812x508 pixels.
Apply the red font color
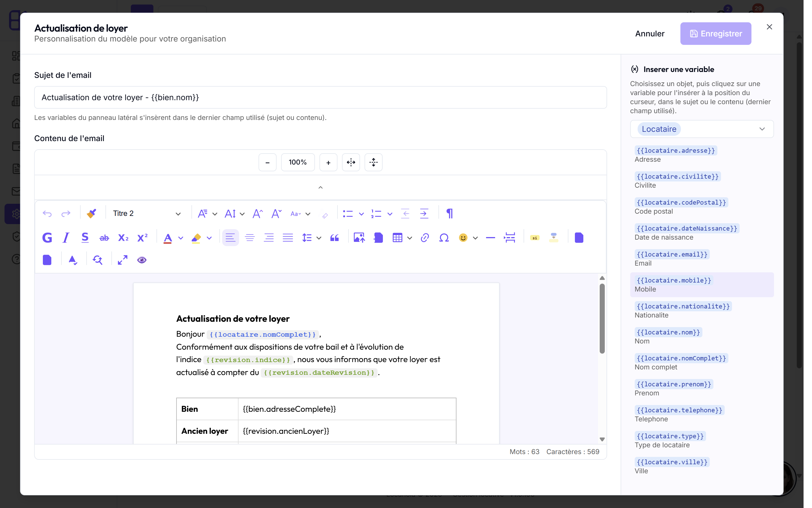tap(168, 238)
